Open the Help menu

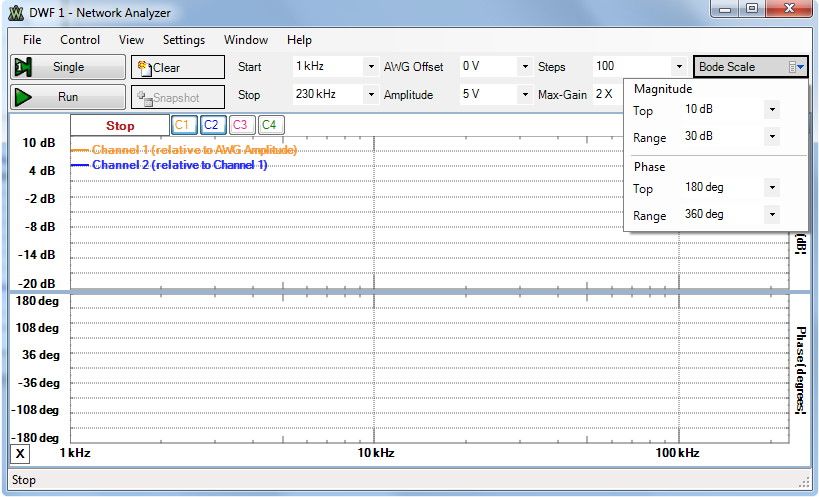click(x=299, y=40)
